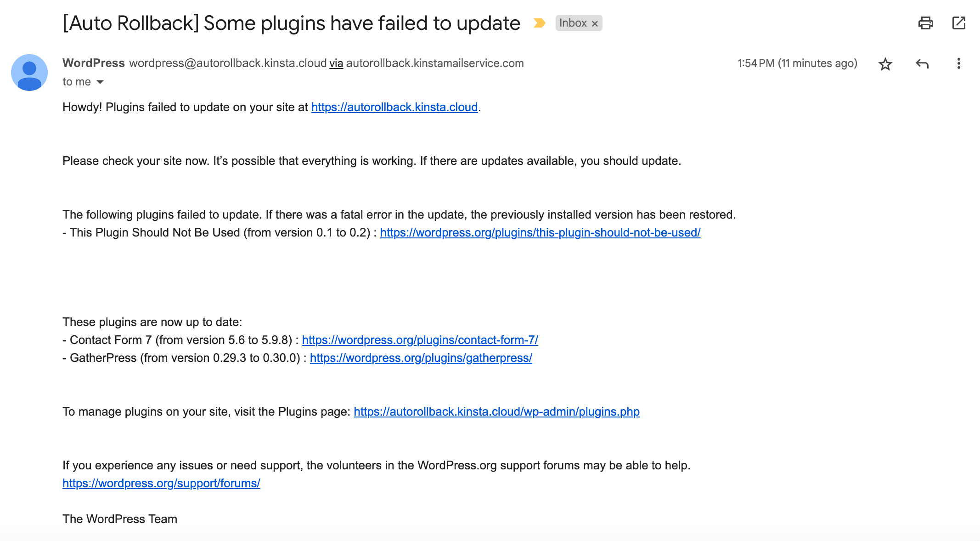980x541 pixels.
Task: Open email in new window
Action: [959, 23]
